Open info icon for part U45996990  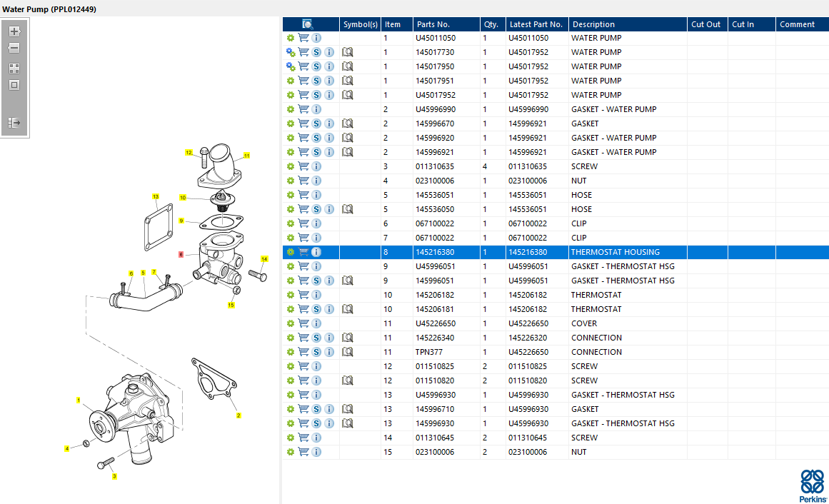(316, 109)
